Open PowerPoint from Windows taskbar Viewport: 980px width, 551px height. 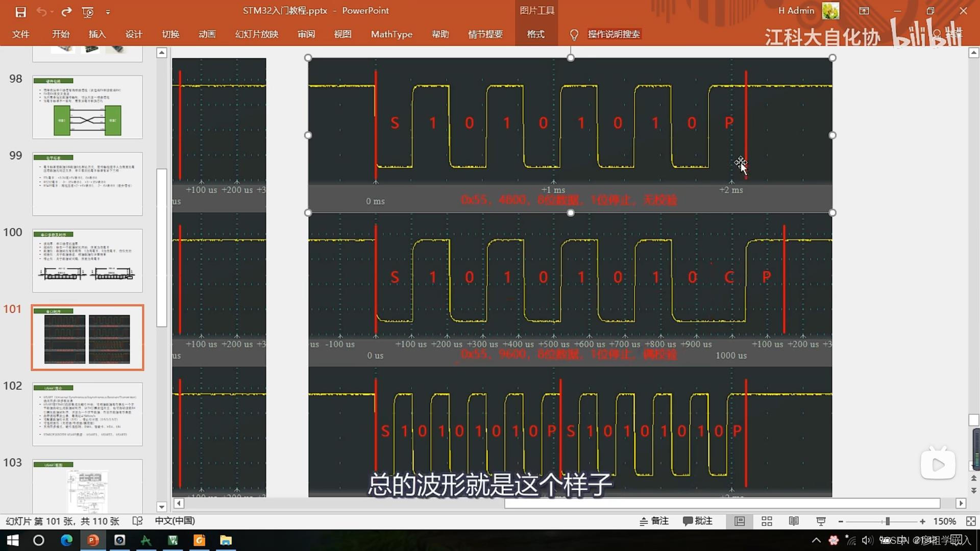93,540
